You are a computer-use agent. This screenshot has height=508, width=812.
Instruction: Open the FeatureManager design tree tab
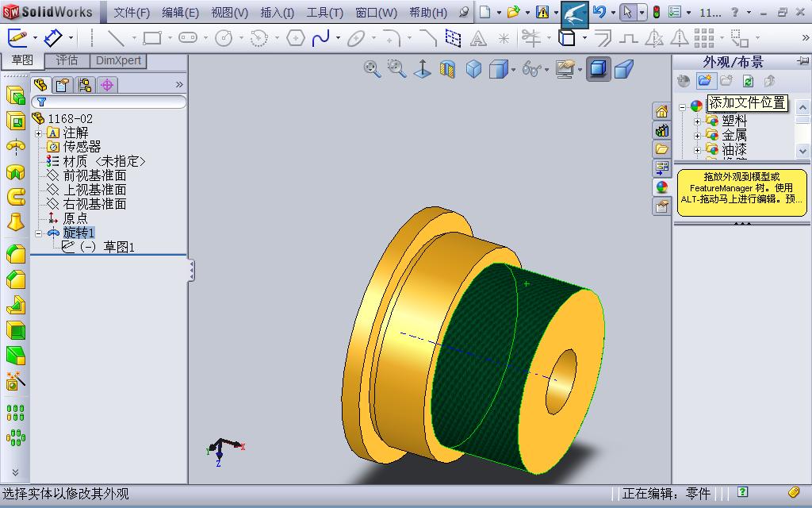[x=40, y=84]
